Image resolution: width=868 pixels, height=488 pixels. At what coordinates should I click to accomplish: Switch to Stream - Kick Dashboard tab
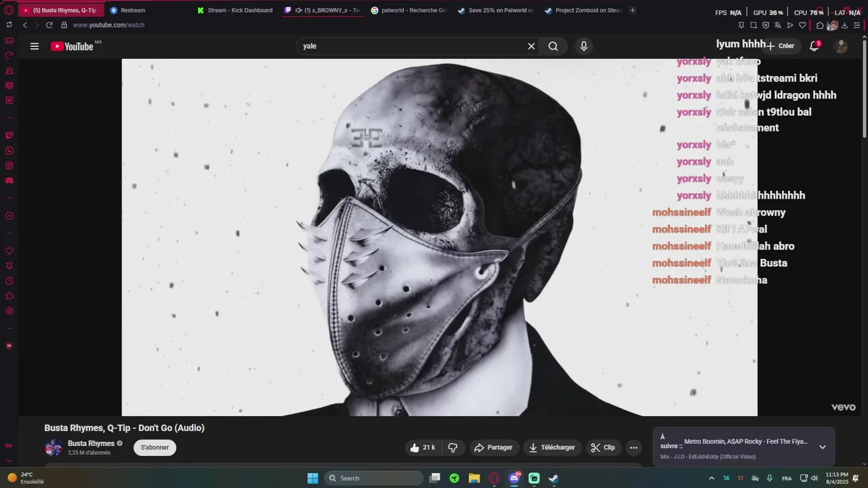pos(239,10)
